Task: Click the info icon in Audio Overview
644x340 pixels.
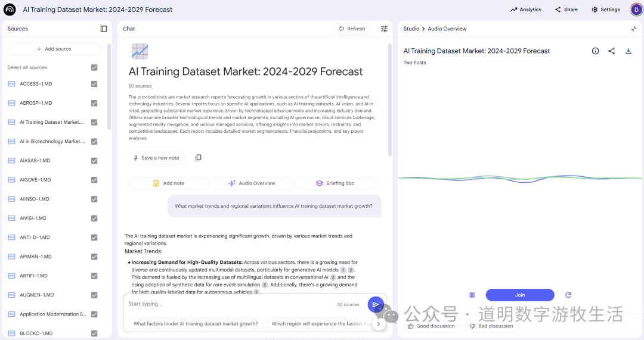Action: 595,51
